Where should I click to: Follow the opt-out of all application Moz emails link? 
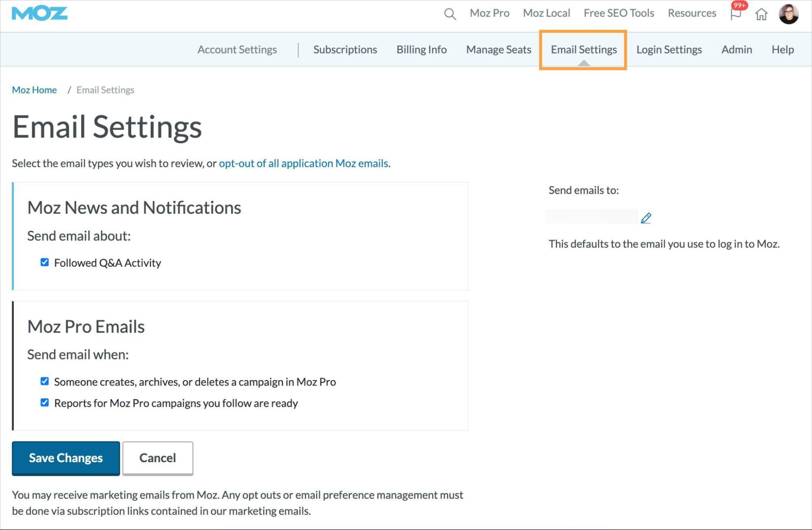(x=303, y=163)
